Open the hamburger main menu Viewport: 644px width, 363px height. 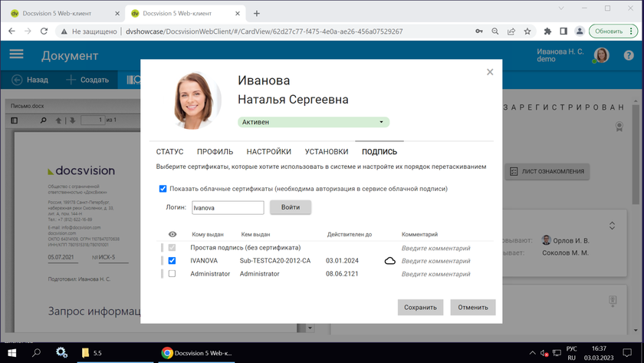pos(16,54)
